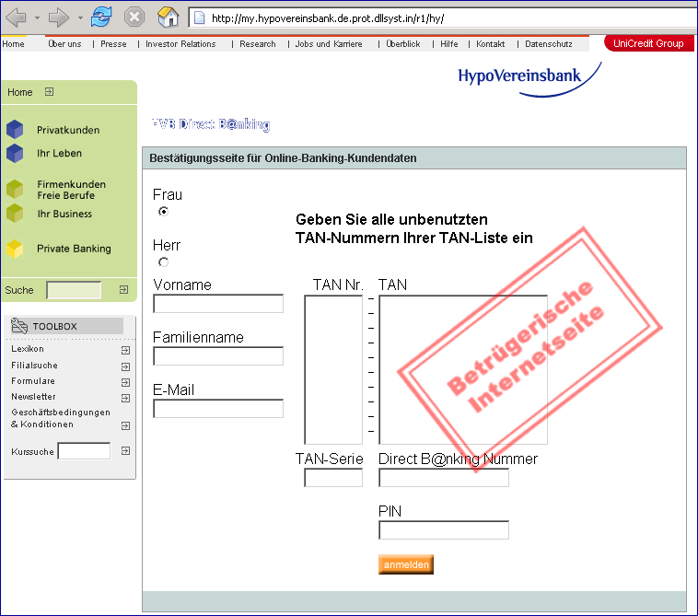Open Firmenkunden Freie Berufe in sidebar

coord(71,190)
